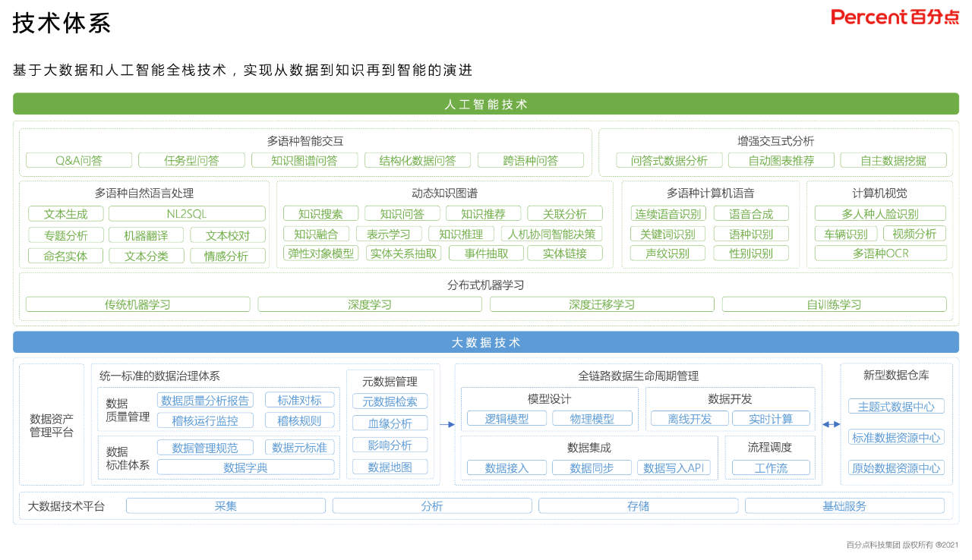Click the 知识融合 box
Image resolution: width=972 pixels, height=560 pixels.
[x=316, y=234]
